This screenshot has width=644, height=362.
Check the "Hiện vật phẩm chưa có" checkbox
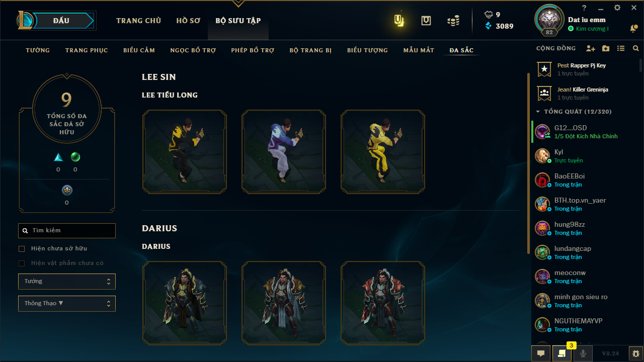point(22,263)
